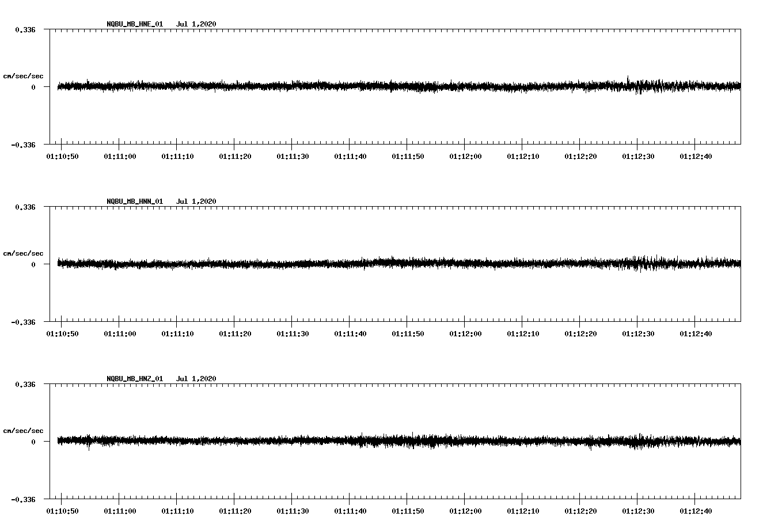
Task: Select 01:11:40 time label on HNE plot
Action: coord(350,157)
